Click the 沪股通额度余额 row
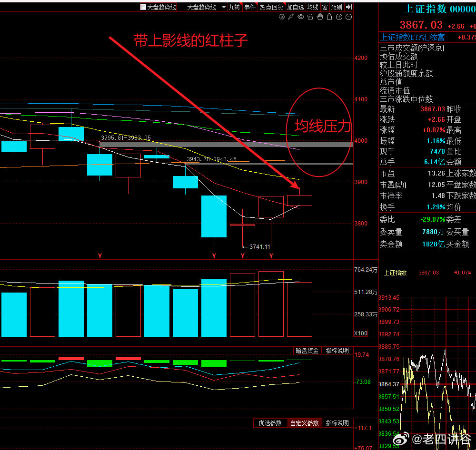This screenshot has width=476, height=450. tap(406, 73)
